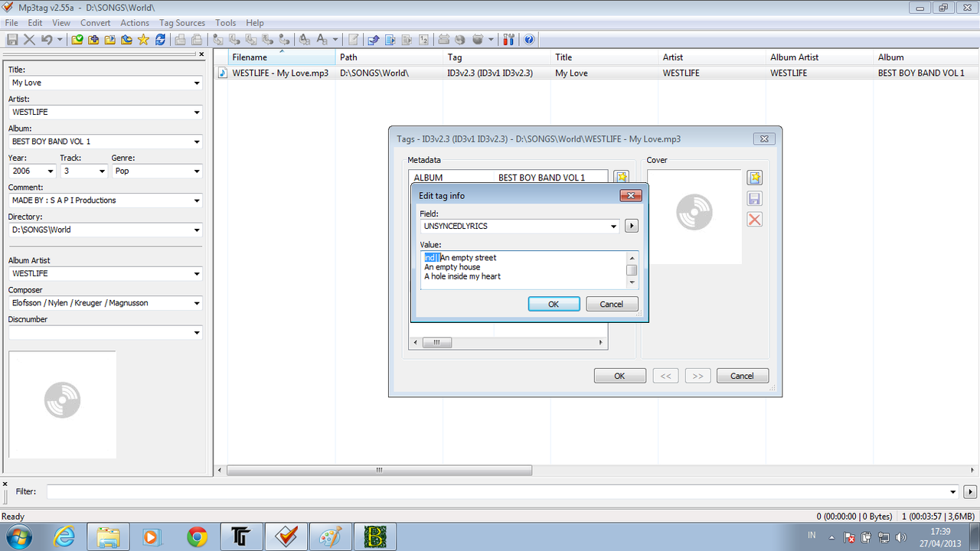Click the Filename column header
Image resolution: width=980 pixels, height=551 pixels.
click(283, 57)
